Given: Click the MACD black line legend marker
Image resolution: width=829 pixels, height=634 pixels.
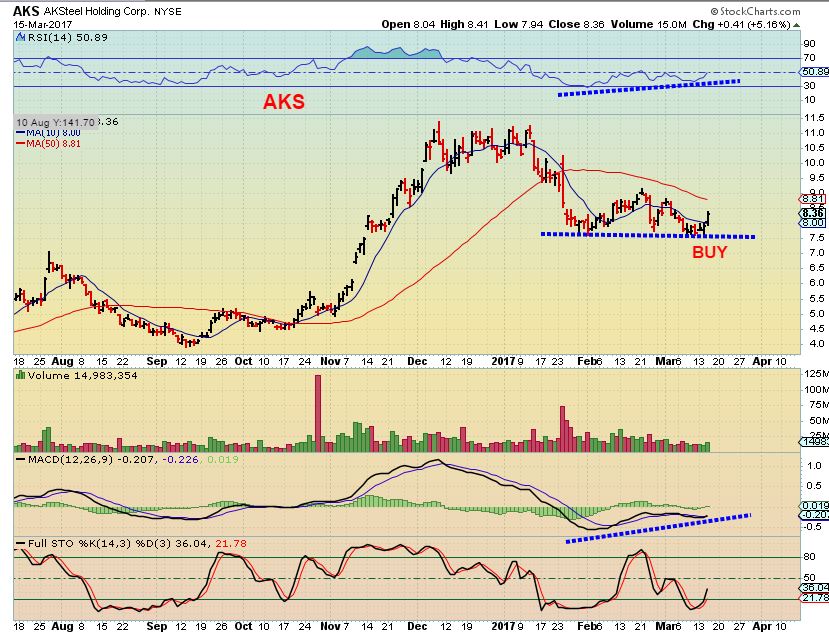Looking at the screenshot, I should (21, 460).
